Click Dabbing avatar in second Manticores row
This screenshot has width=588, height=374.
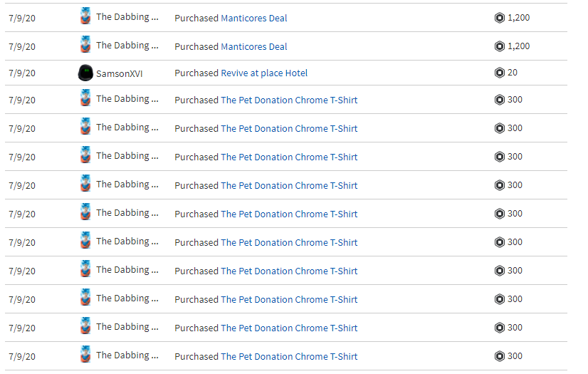point(85,45)
